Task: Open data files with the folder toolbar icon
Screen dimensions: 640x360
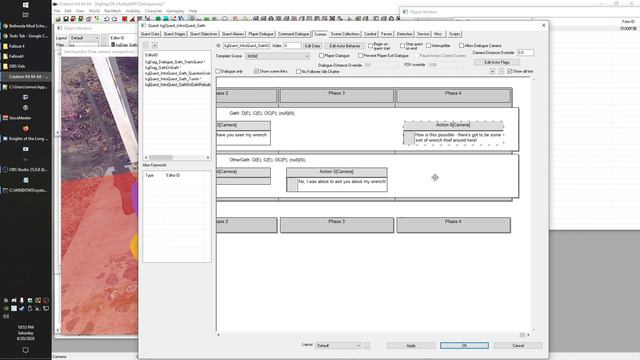Action: pyautogui.click(x=58, y=19)
